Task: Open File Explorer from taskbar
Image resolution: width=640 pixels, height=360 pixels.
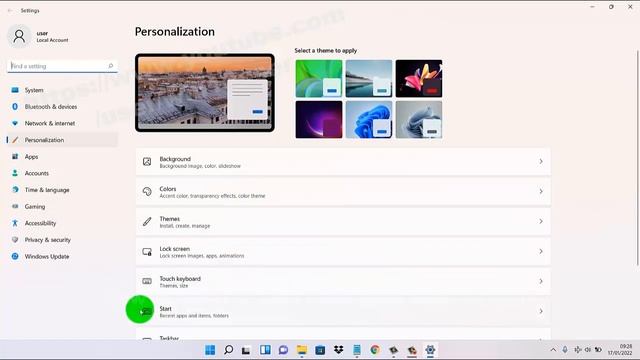Action: pyautogui.click(x=302, y=350)
